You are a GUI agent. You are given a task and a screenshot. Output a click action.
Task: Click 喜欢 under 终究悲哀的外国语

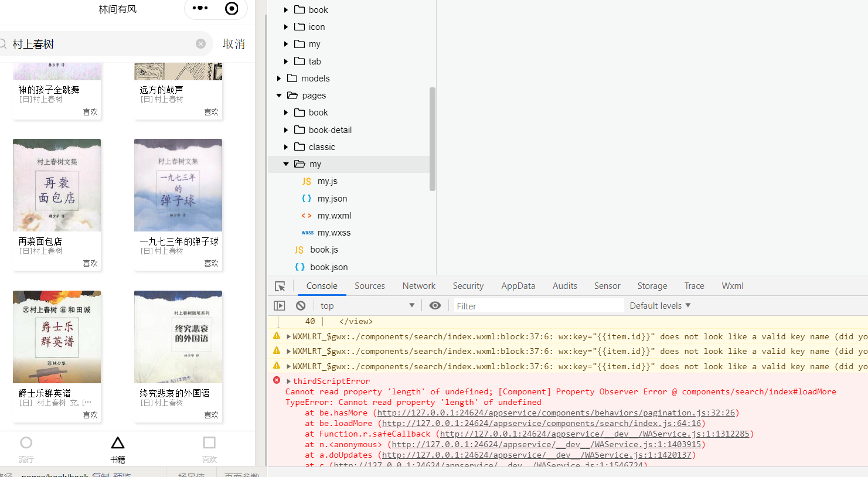[211, 415]
